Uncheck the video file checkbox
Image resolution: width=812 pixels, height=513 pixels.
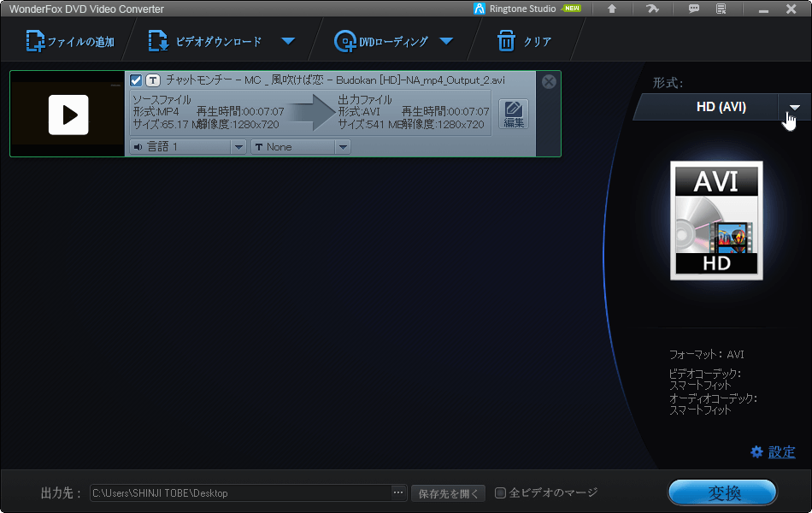click(136, 80)
